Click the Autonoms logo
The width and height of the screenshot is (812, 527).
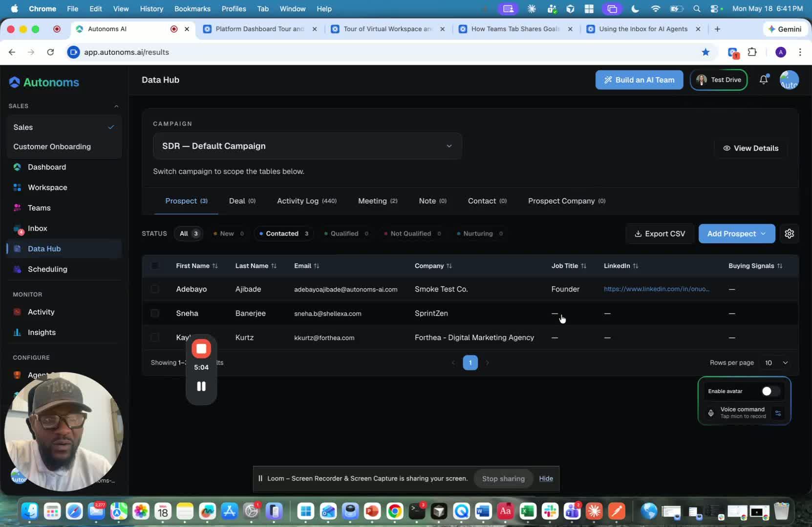(44, 82)
